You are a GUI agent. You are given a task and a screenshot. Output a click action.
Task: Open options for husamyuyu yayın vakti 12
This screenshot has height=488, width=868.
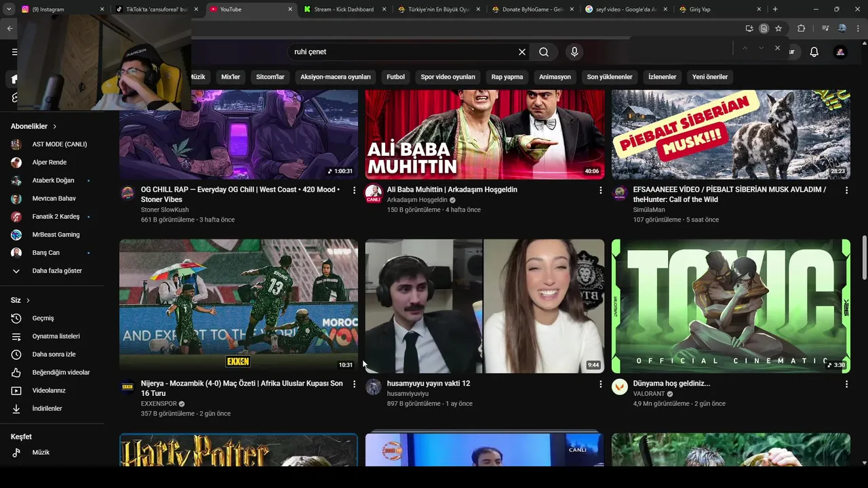tap(600, 384)
